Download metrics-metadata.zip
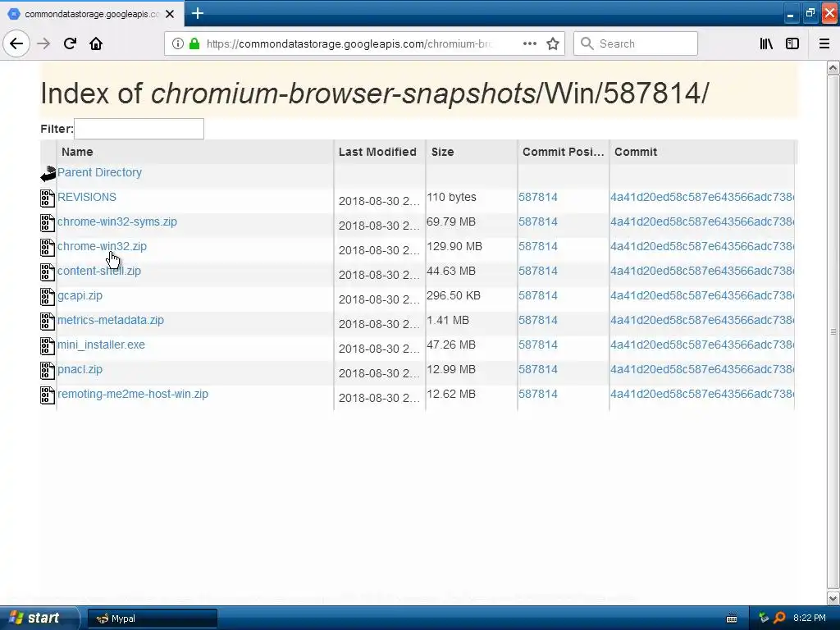 tap(111, 321)
